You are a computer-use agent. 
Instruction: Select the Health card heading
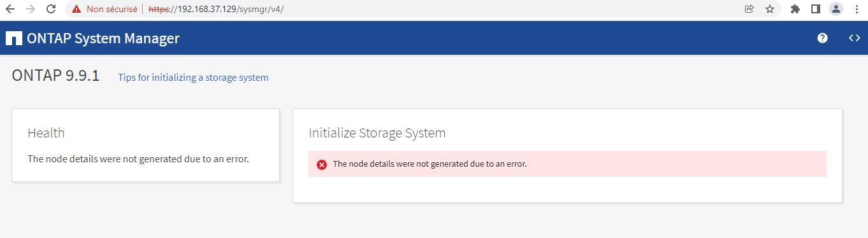[46, 133]
